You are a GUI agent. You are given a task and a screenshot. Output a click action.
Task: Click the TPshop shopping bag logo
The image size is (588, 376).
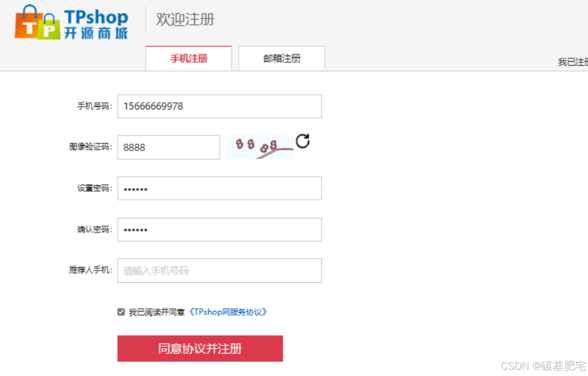point(37,22)
